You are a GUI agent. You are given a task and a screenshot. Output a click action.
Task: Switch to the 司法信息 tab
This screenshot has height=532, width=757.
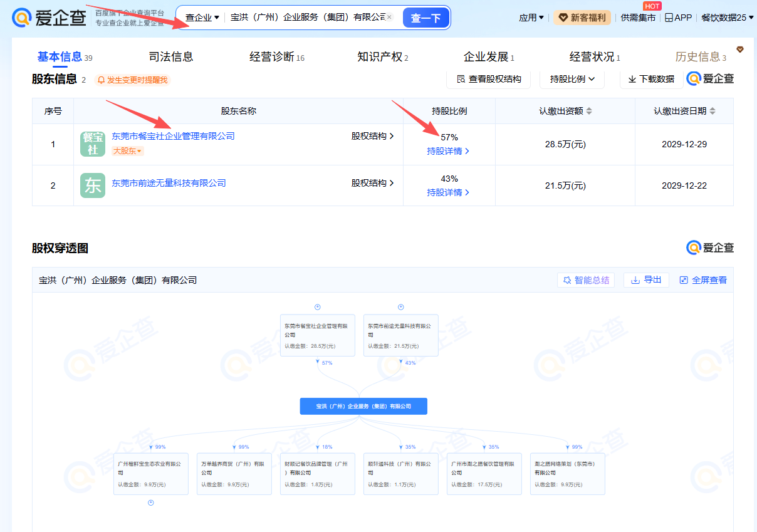(x=171, y=57)
